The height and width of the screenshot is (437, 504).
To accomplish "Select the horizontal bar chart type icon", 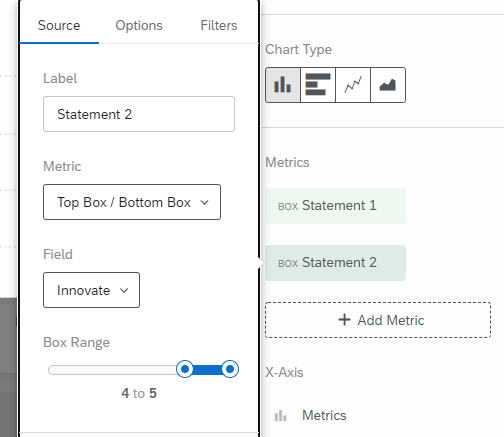I will pos(318,85).
